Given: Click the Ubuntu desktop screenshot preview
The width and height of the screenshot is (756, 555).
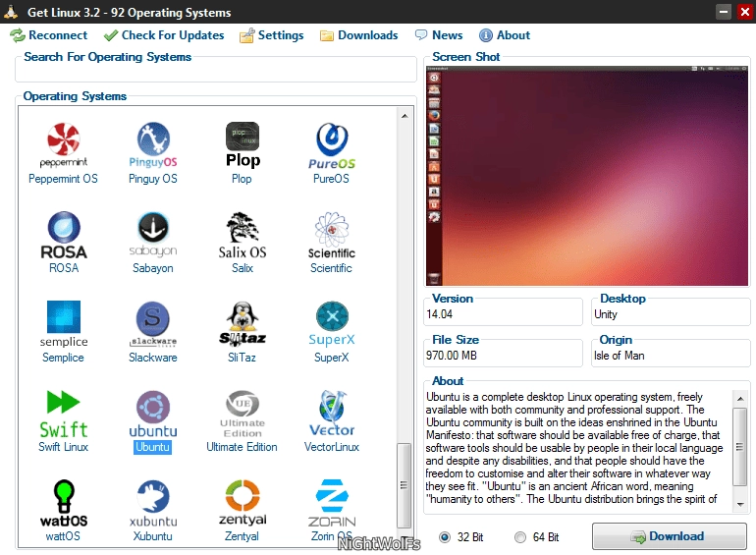Looking at the screenshot, I should tap(587, 176).
